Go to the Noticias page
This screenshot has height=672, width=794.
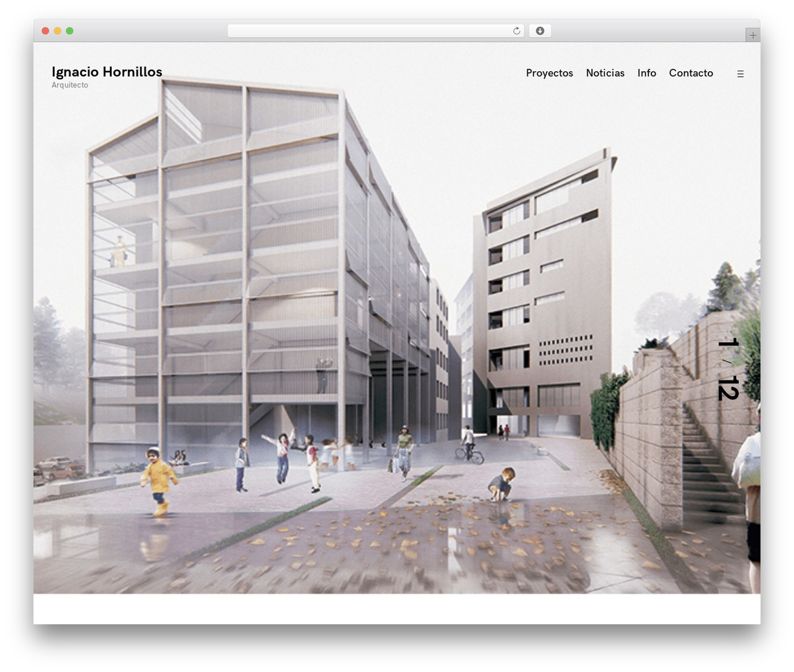coord(605,73)
